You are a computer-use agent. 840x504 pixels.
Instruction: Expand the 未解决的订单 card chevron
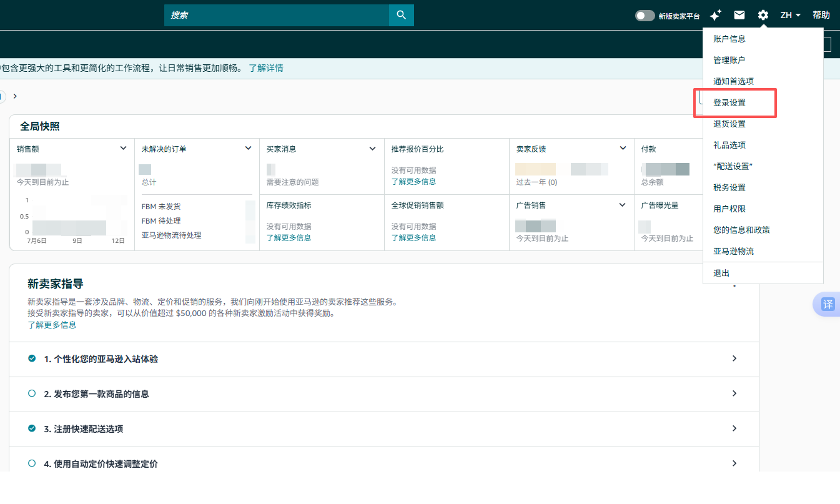coord(248,149)
